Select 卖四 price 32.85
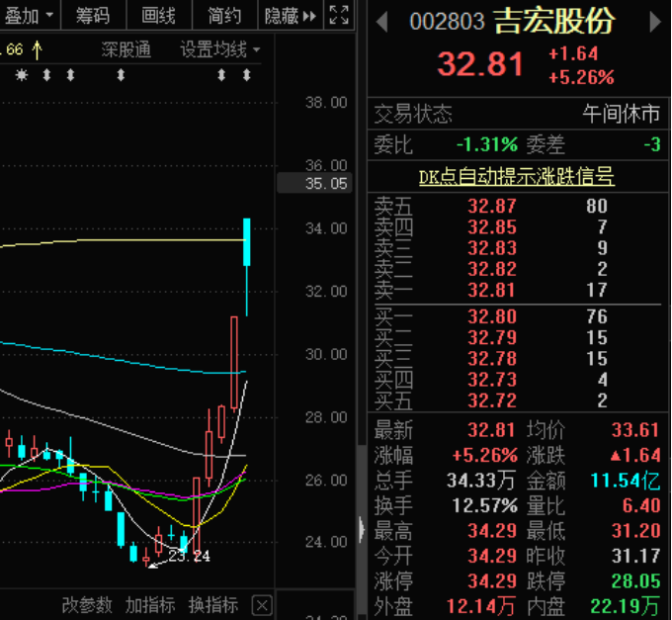Image resolution: width=672 pixels, height=620 pixels. click(x=492, y=226)
